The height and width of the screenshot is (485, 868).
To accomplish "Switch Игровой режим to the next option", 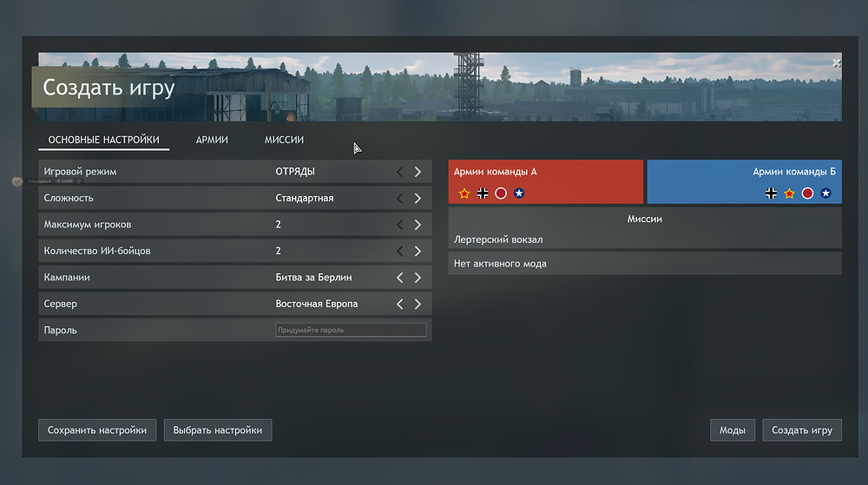I will 418,172.
